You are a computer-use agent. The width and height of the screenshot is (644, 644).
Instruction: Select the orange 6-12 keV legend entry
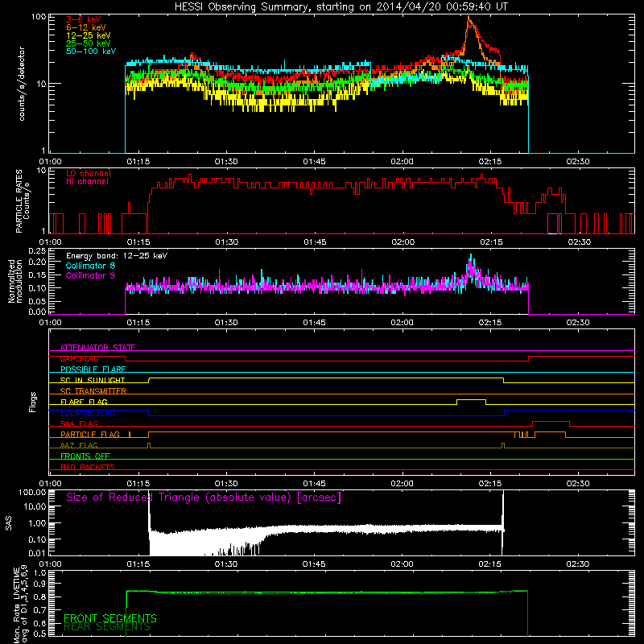(x=85, y=27)
